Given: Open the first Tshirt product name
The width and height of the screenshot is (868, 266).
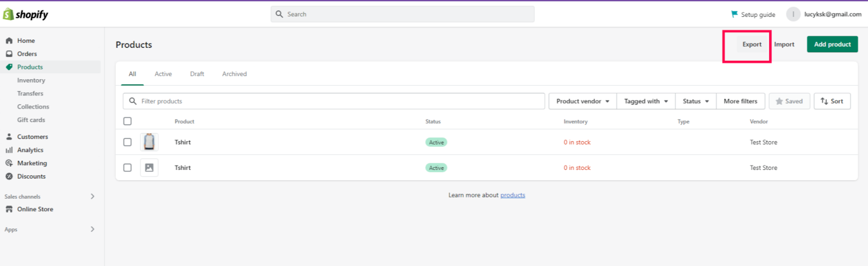Looking at the screenshot, I should pos(183,142).
